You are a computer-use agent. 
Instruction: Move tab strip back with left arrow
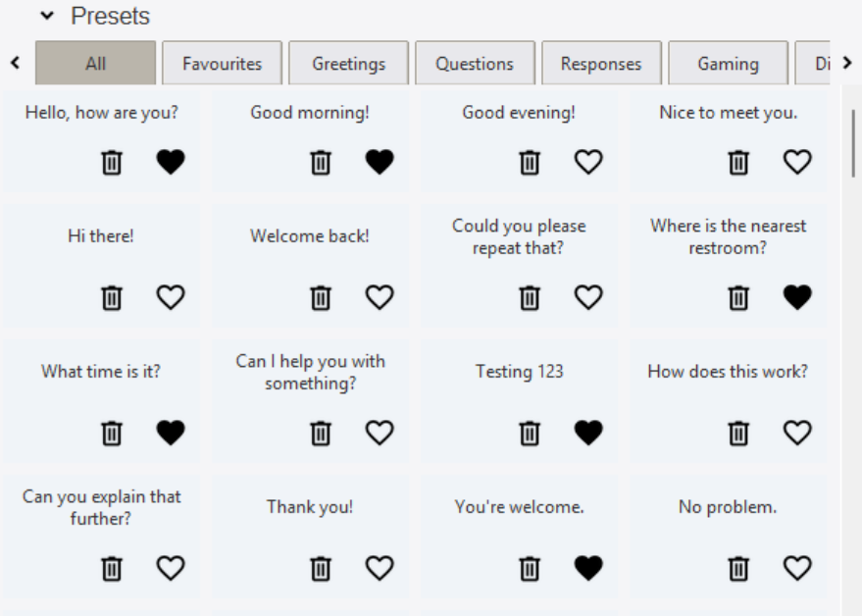(x=16, y=63)
